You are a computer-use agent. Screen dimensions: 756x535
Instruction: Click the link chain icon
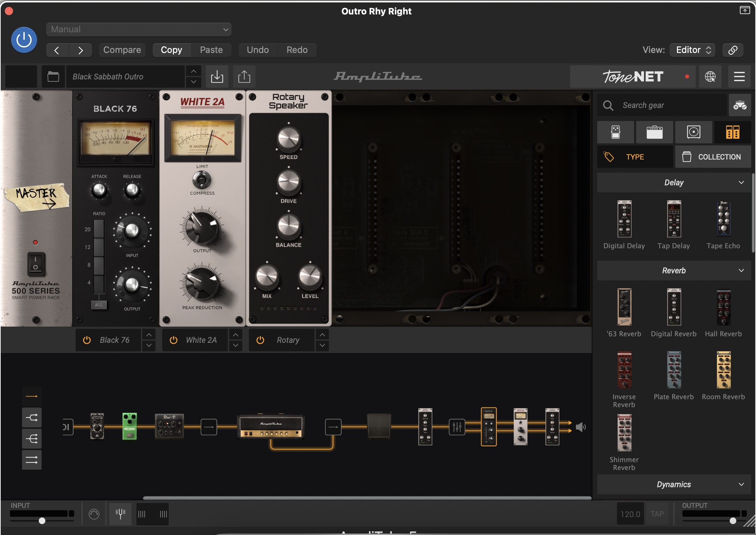[733, 50]
